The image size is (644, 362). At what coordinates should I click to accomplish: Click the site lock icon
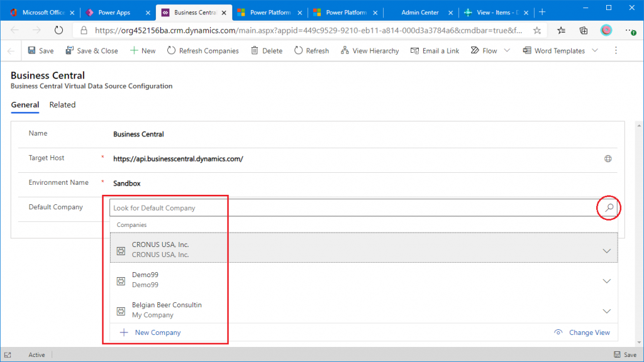[x=84, y=30]
